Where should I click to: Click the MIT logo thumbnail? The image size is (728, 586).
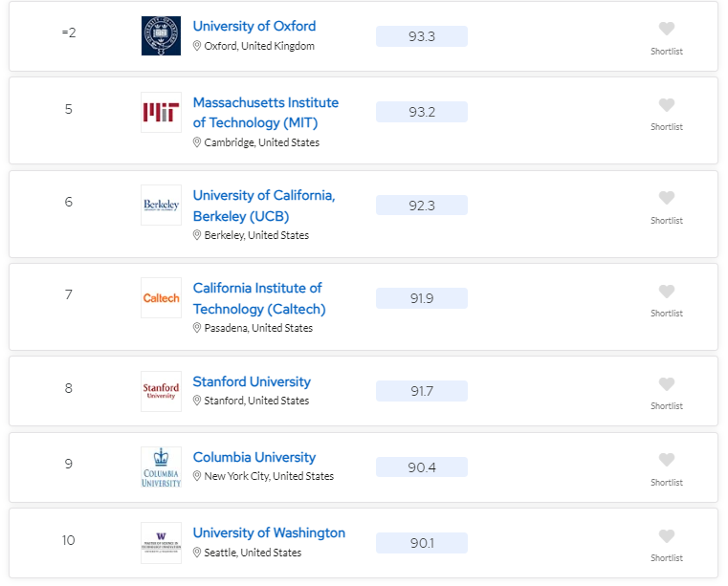click(161, 112)
